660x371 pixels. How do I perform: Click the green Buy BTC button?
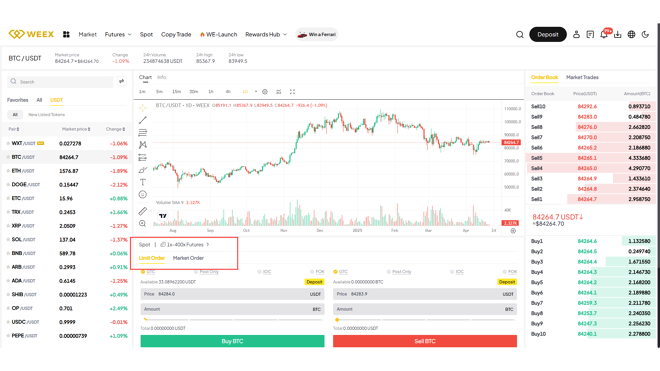click(x=232, y=341)
